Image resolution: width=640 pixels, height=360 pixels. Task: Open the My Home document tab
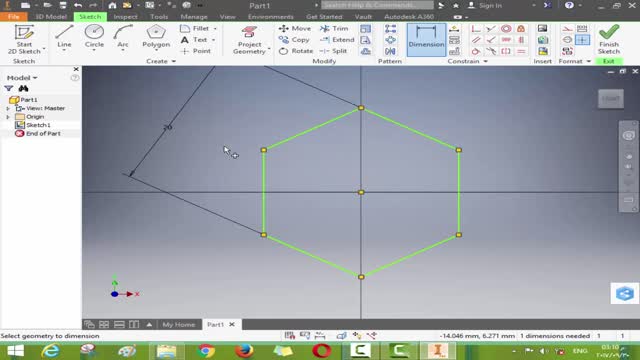pos(179,324)
